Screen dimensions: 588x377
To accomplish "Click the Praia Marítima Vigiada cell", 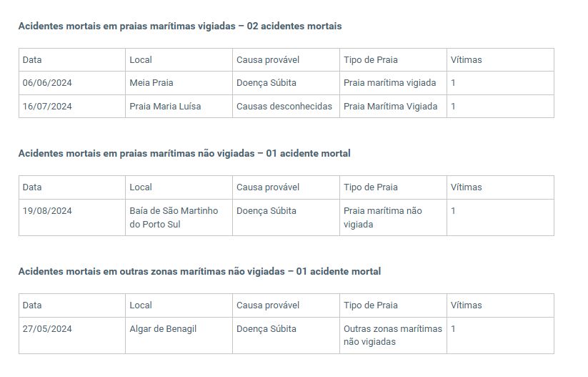I will pos(393,107).
